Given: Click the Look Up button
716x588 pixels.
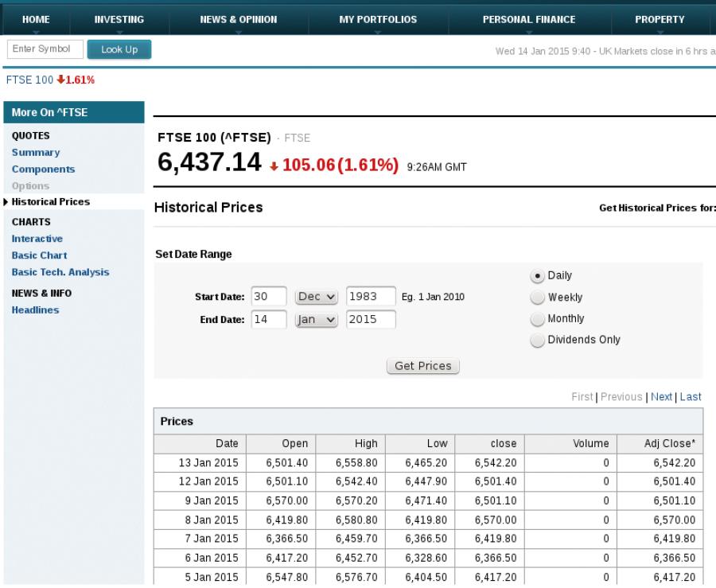Looking at the screenshot, I should [119, 49].
